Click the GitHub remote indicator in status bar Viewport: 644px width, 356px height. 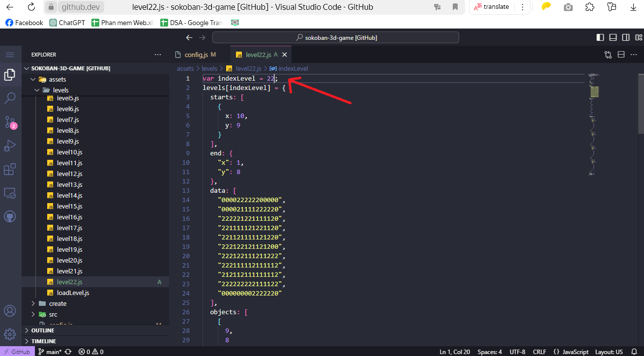click(17, 352)
